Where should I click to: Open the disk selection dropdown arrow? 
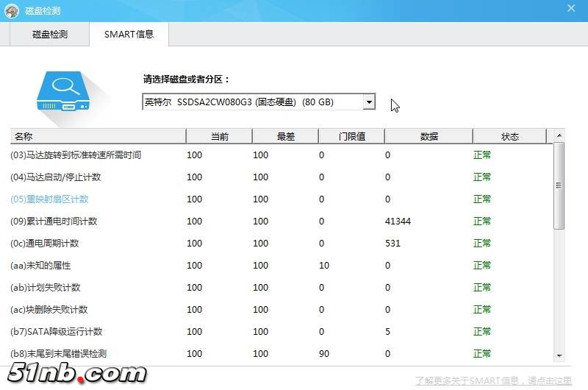(x=369, y=102)
